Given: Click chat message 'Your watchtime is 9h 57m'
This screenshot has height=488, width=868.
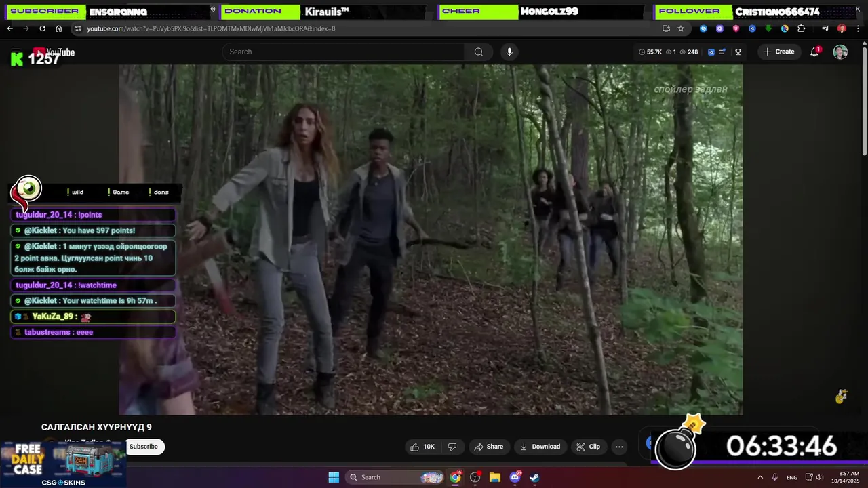Looking at the screenshot, I should point(93,300).
